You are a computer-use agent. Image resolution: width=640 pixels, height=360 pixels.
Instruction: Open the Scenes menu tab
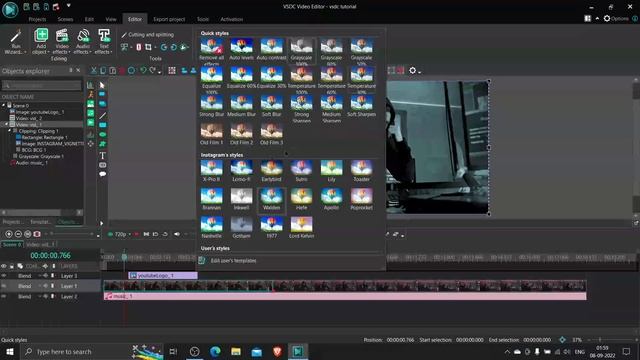65,19
